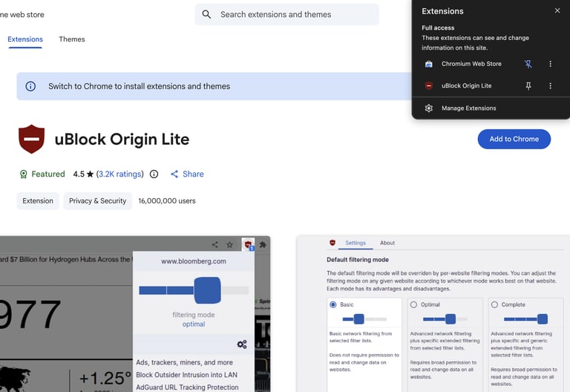The width and height of the screenshot is (570, 392).
Task: Focus the Search extensions and themes field
Action: click(x=286, y=15)
